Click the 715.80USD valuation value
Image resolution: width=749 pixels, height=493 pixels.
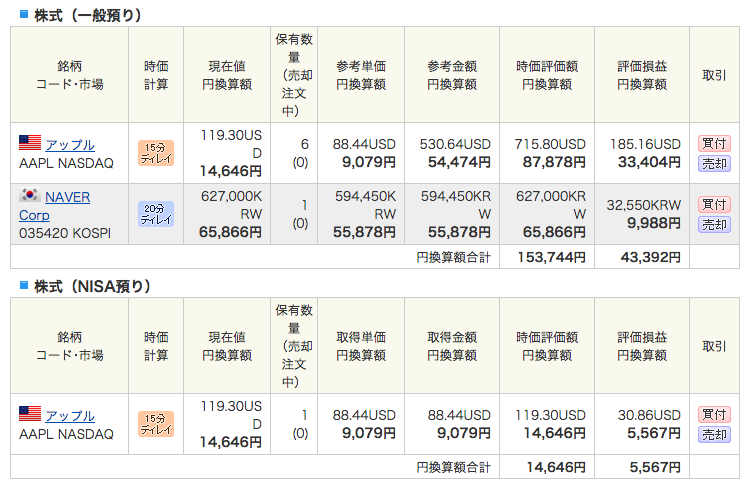click(x=550, y=144)
